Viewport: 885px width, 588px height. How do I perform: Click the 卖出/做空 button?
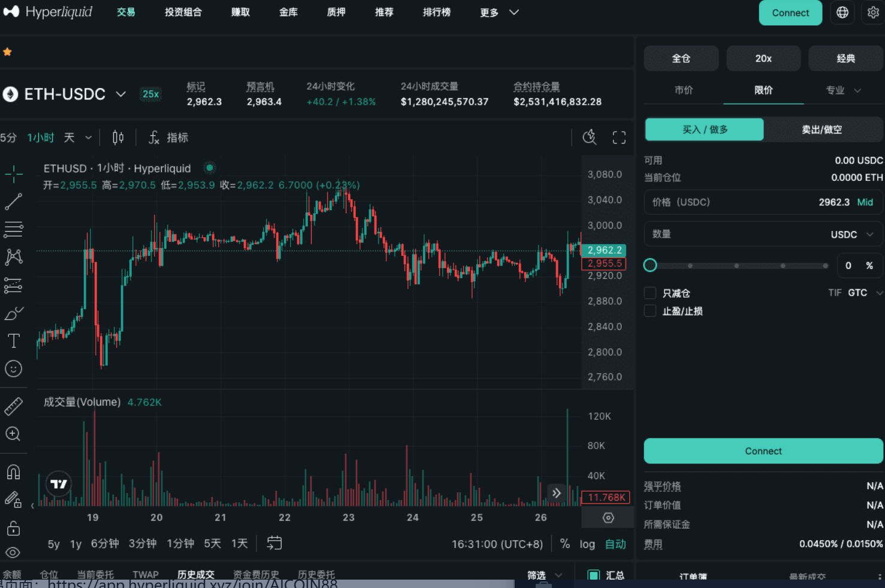pos(821,129)
